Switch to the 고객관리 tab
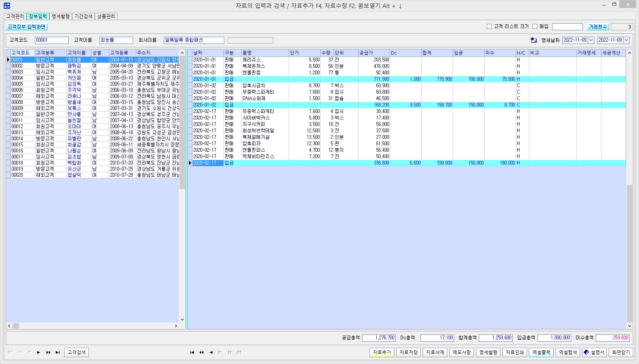 click(15, 16)
